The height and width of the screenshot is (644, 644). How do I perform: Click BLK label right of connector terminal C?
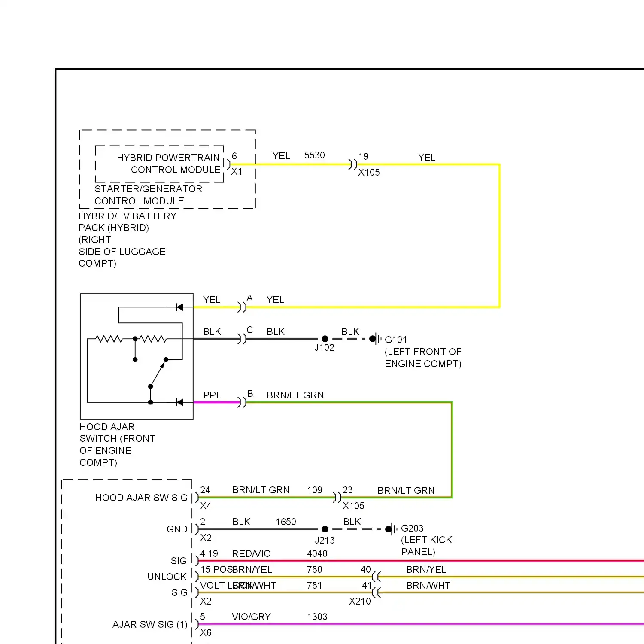(276, 331)
